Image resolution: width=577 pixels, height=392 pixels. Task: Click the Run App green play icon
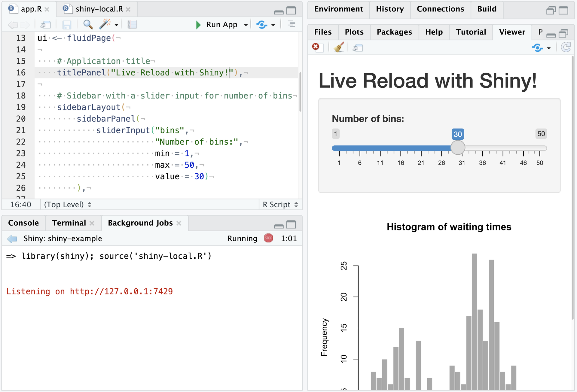[x=198, y=25]
